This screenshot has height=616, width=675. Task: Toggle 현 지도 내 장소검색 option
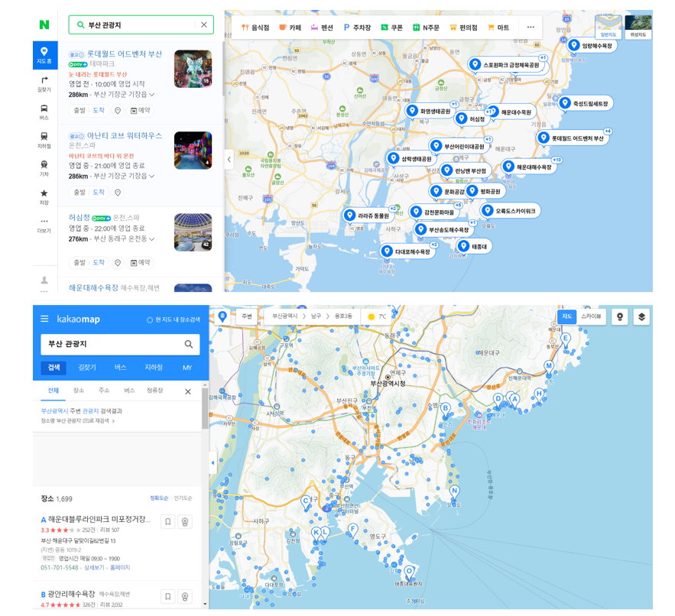click(174, 319)
